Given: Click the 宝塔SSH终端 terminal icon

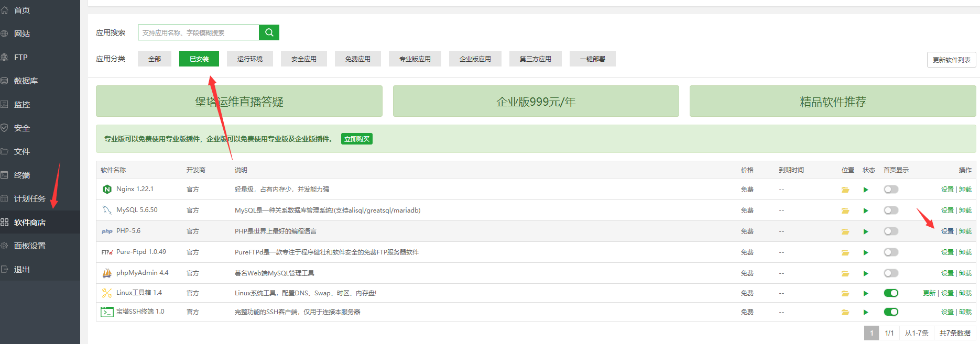Looking at the screenshot, I should [107, 312].
